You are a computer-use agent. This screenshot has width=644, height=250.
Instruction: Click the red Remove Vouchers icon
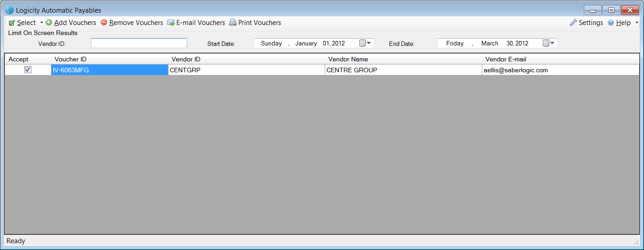coord(104,23)
